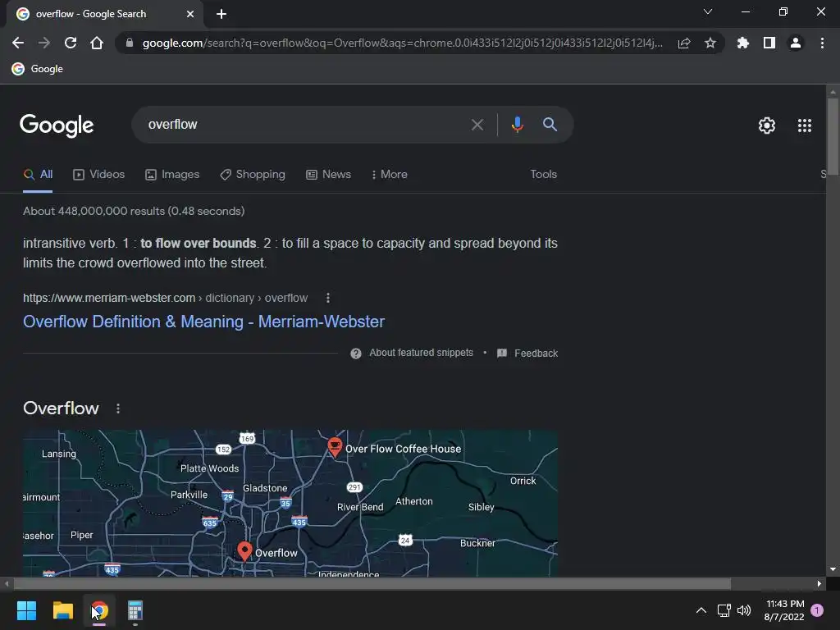Go back to the previous page
Viewport: 840px width, 630px height.
click(x=18, y=43)
